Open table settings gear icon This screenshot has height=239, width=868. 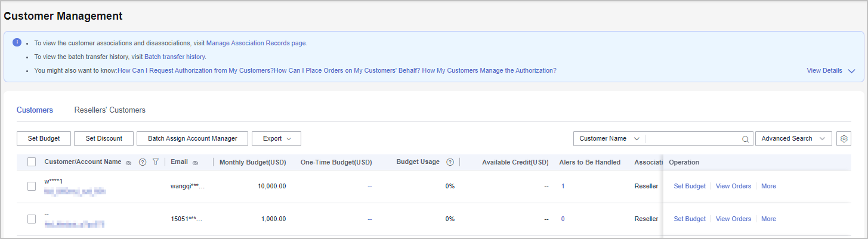coord(844,139)
